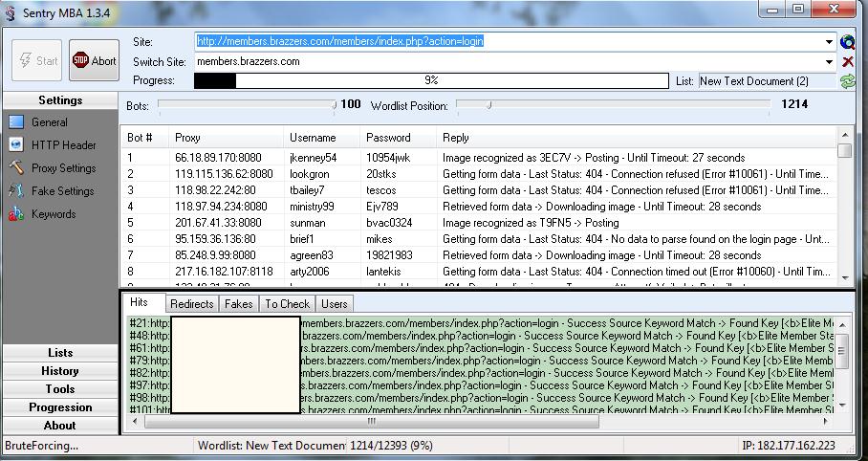Expand the Lists sidebar section
Screen dimensions: 868x461
click(60, 353)
